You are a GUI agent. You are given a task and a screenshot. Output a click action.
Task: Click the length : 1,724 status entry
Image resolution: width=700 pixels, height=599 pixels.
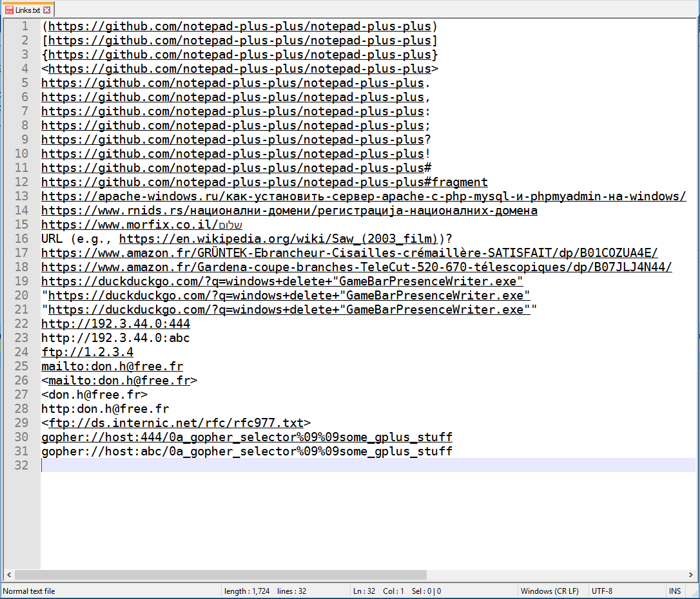pos(247,591)
